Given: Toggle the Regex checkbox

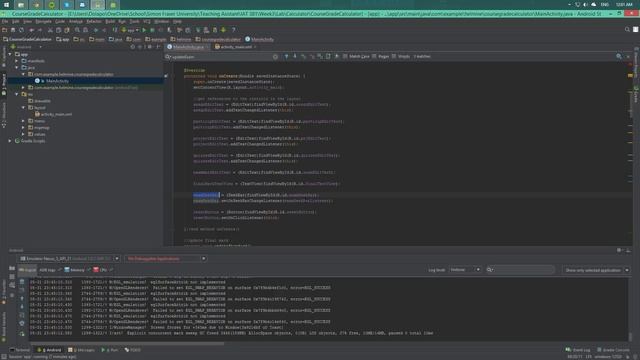Looking at the screenshot, I should click(374, 56).
